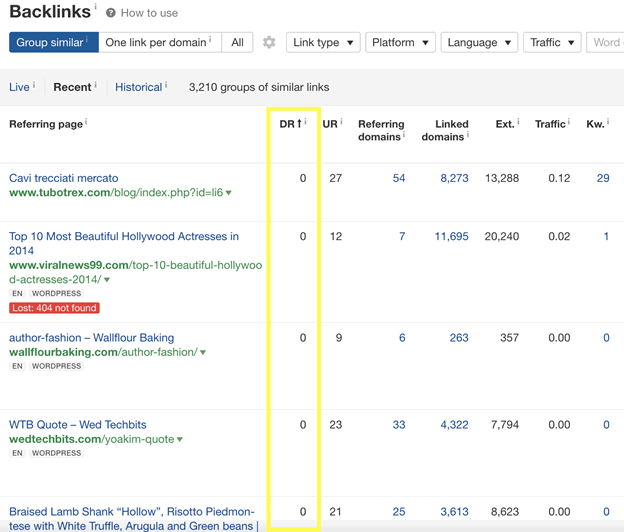Click referring domains value 25
Viewport: 624px width, 532px height.
399,512
